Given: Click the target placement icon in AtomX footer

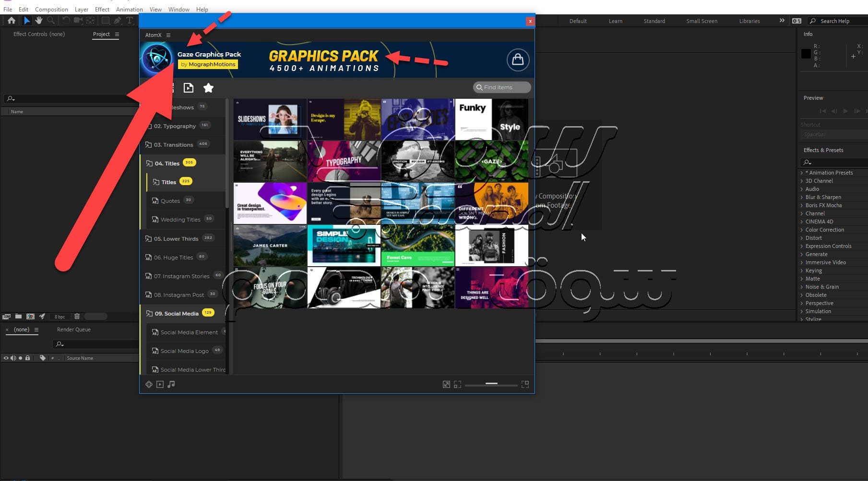Looking at the screenshot, I should coord(149,384).
